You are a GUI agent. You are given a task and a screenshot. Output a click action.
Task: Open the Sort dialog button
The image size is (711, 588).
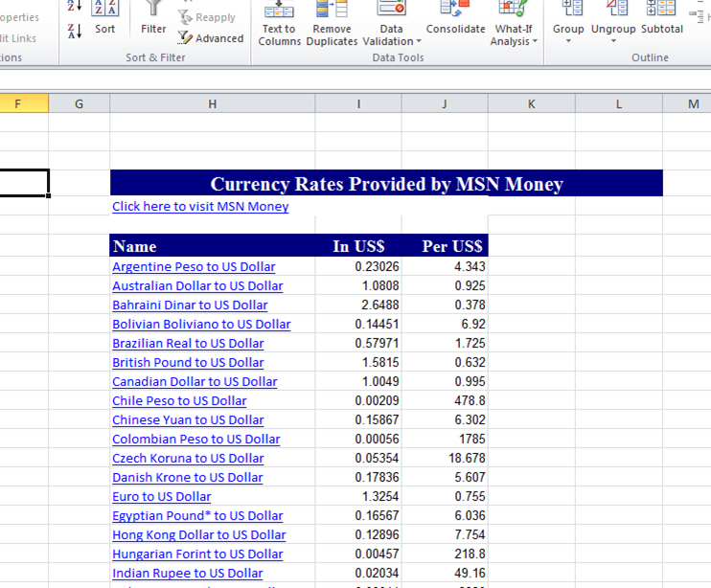tap(104, 18)
